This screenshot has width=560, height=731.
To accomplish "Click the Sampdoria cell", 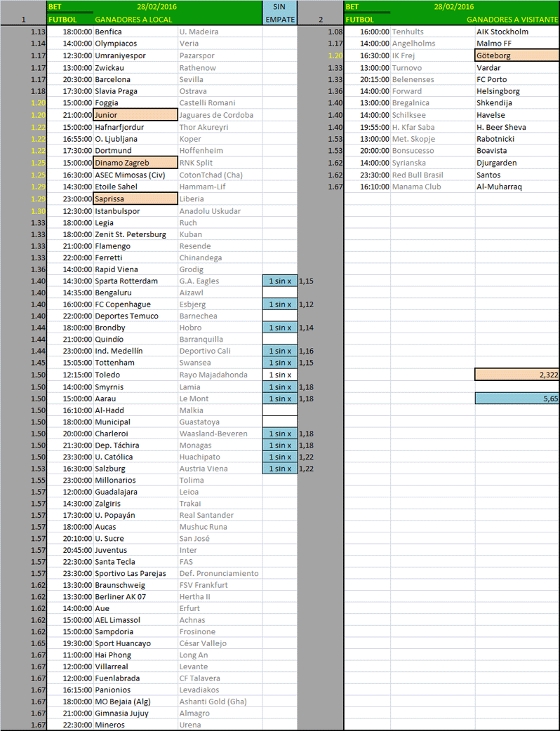I will click(135, 631).
